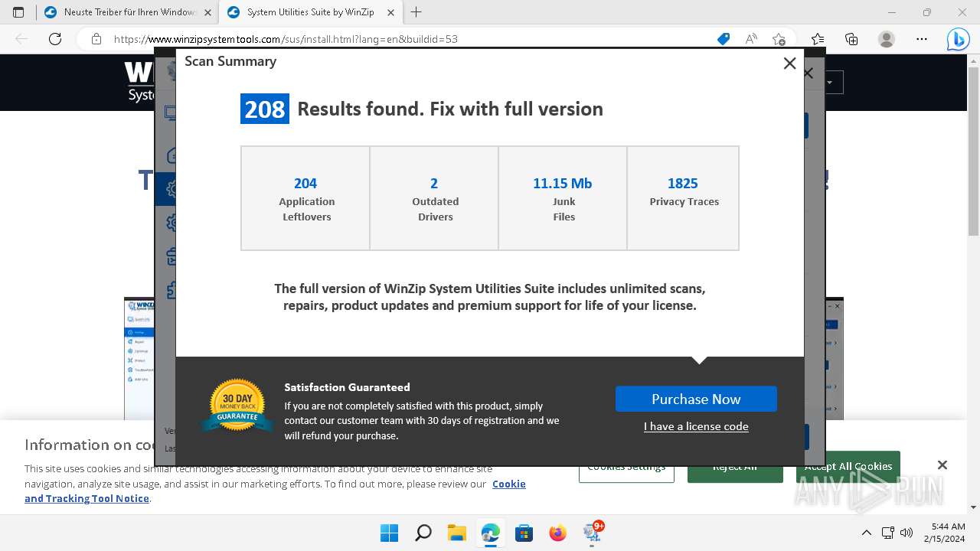Image resolution: width=980 pixels, height=551 pixels.
Task: Open File Explorer from taskbar
Action: tap(456, 533)
